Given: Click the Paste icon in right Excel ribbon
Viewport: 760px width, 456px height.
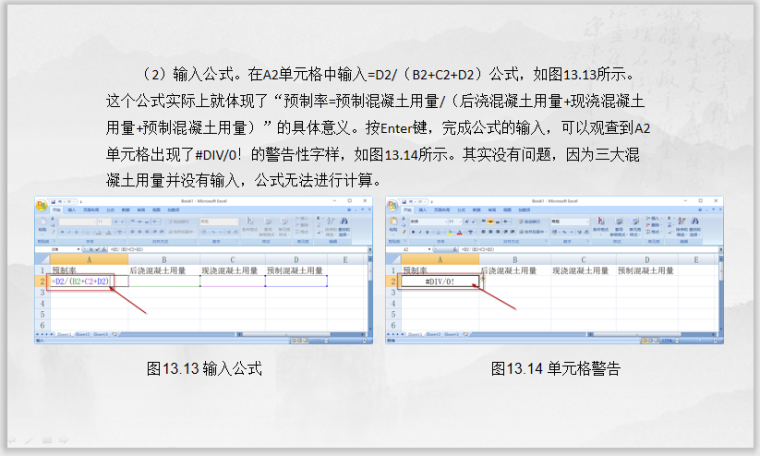Looking at the screenshot, I should pos(393,225).
